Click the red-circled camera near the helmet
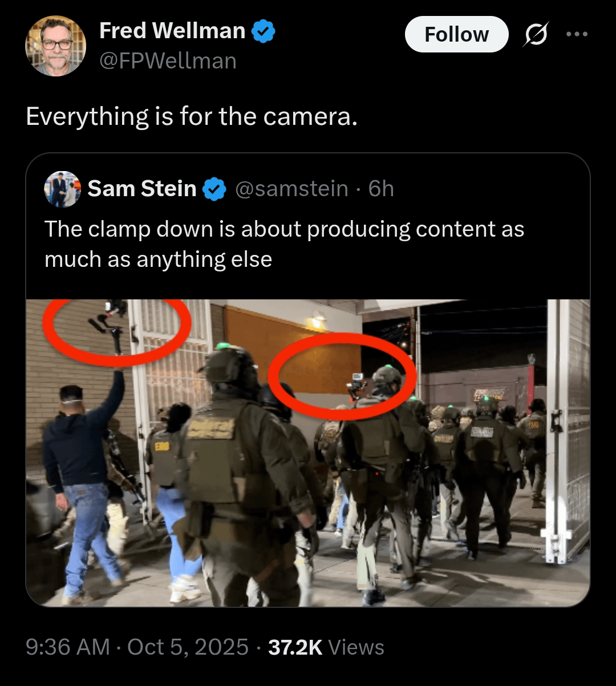 click(x=357, y=384)
